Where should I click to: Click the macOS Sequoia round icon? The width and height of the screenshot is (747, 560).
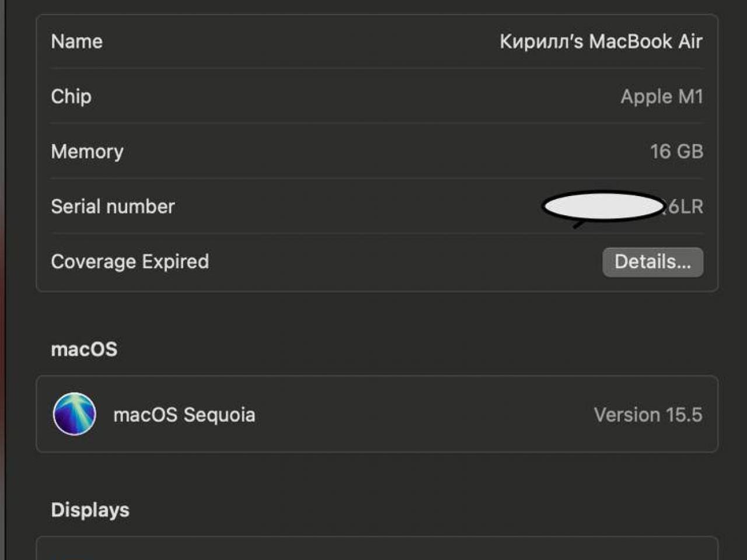tap(74, 414)
